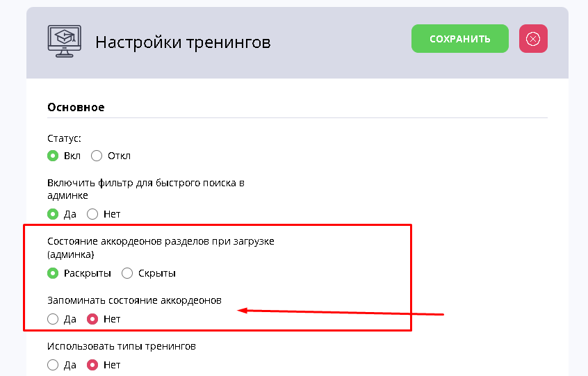
Task: Select Да for quick search filter
Action: 53,214
